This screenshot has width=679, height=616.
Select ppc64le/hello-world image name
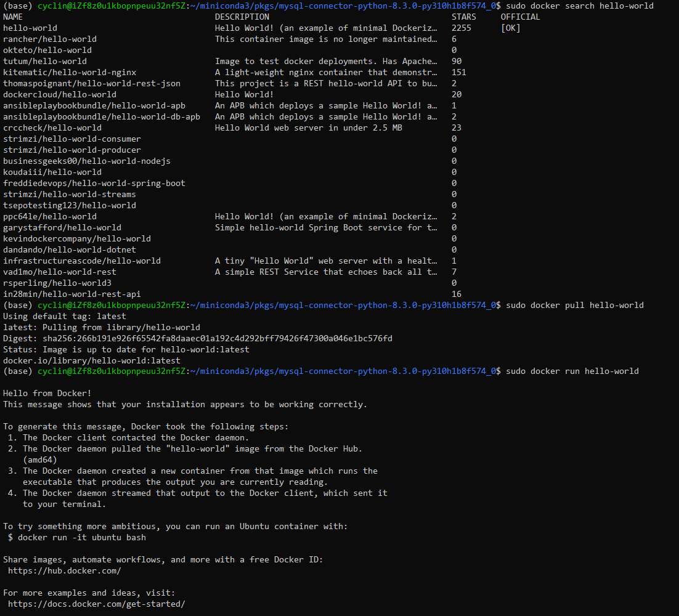pos(50,216)
